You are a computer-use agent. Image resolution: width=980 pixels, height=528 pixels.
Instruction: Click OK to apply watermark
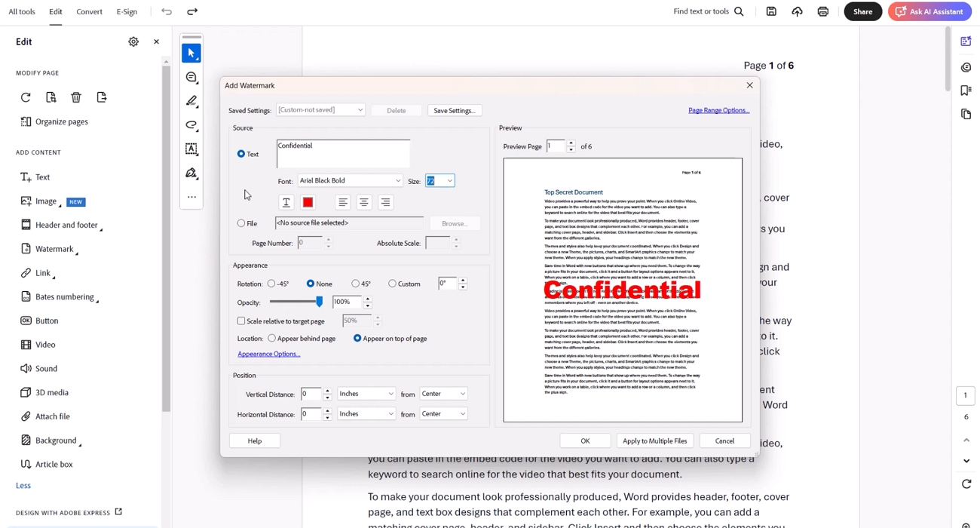[x=585, y=441]
